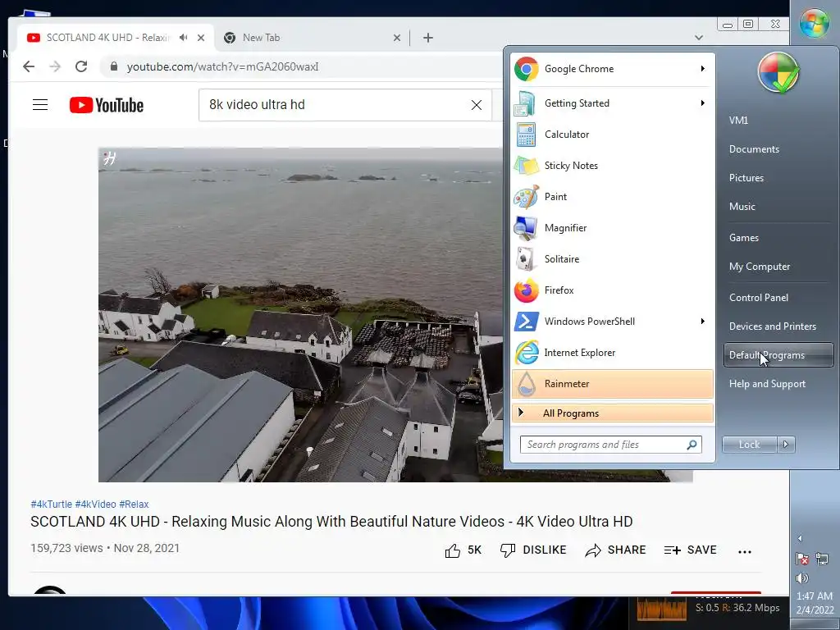Start the Solitaire game
Image resolution: width=840 pixels, height=630 pixels.
pyautogui.click(x=612, y=258)
